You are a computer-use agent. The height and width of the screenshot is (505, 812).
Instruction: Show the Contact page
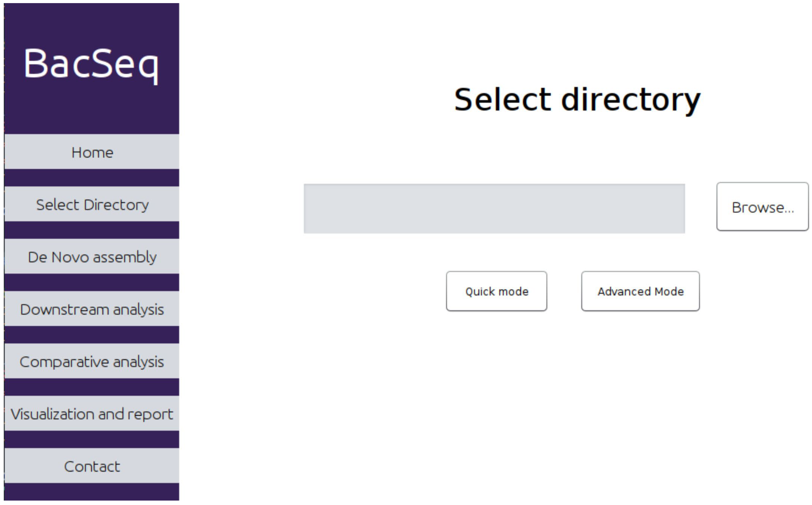[x=92, y=466]
